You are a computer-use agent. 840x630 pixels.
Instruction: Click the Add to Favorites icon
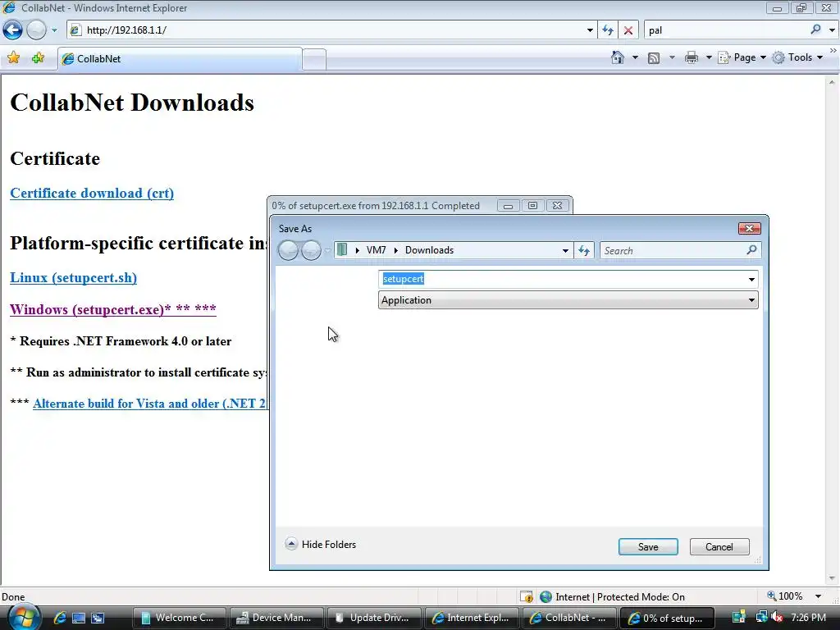pos(38,58)
